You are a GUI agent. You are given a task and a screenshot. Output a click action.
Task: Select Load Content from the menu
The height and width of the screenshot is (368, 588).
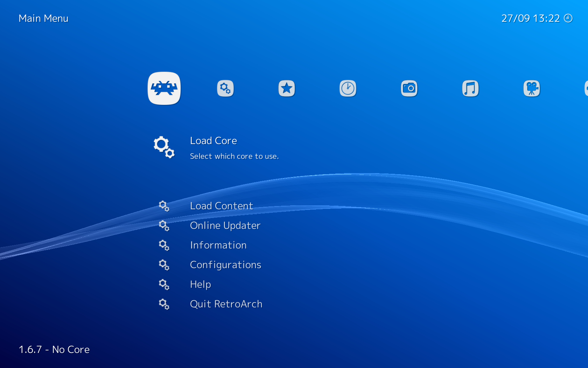click(221, 206)
